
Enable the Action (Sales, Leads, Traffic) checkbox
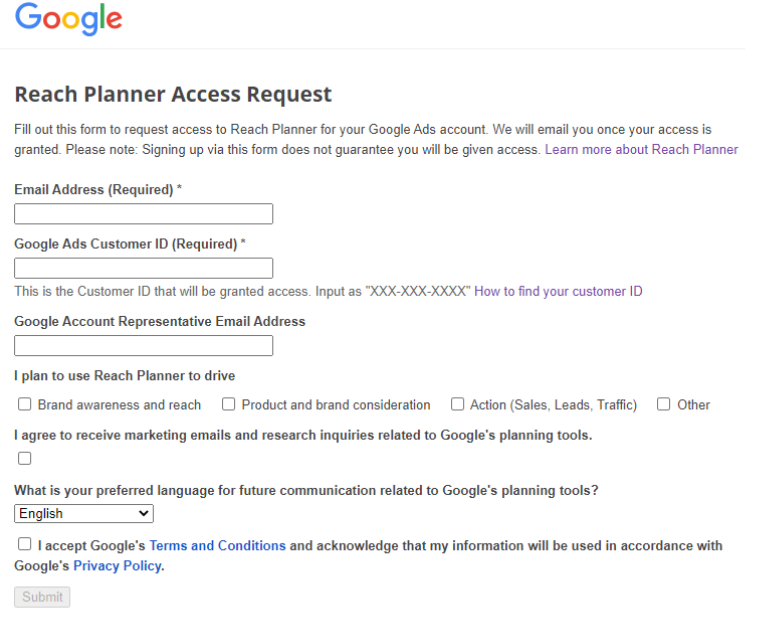pyautogui.click(x=458, y=405)
